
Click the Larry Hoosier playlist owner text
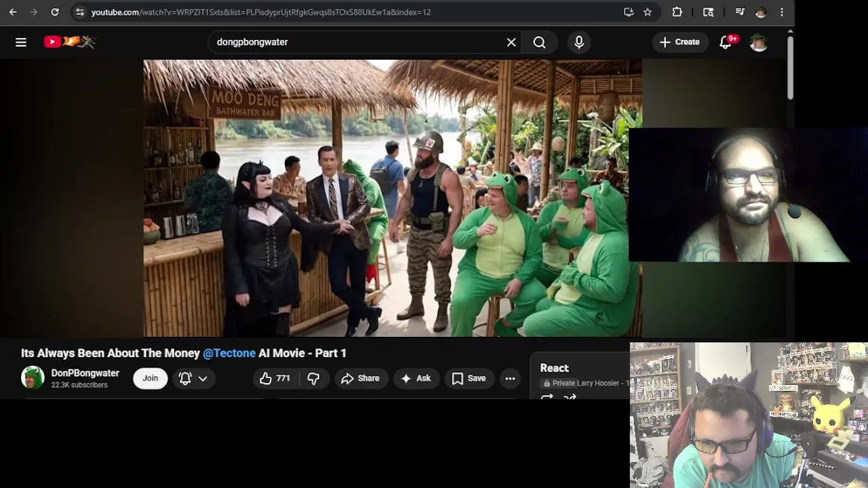coord(598,383)
